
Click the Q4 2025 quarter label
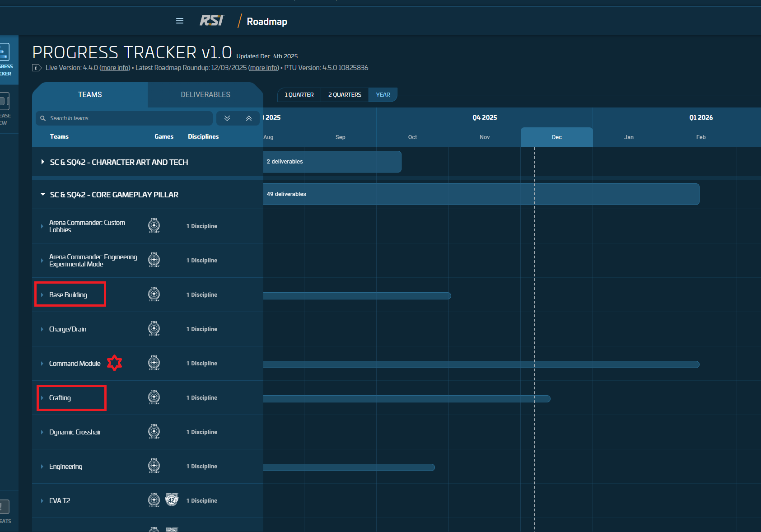click(485, 117)
